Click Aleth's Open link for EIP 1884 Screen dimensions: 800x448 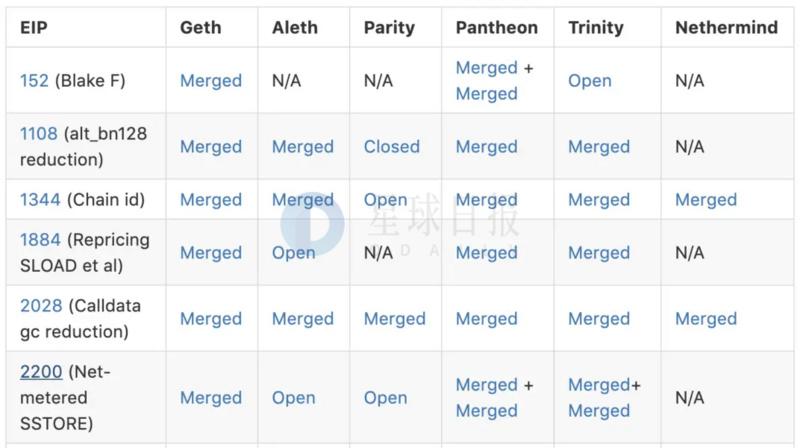click(x=293, y=253)
